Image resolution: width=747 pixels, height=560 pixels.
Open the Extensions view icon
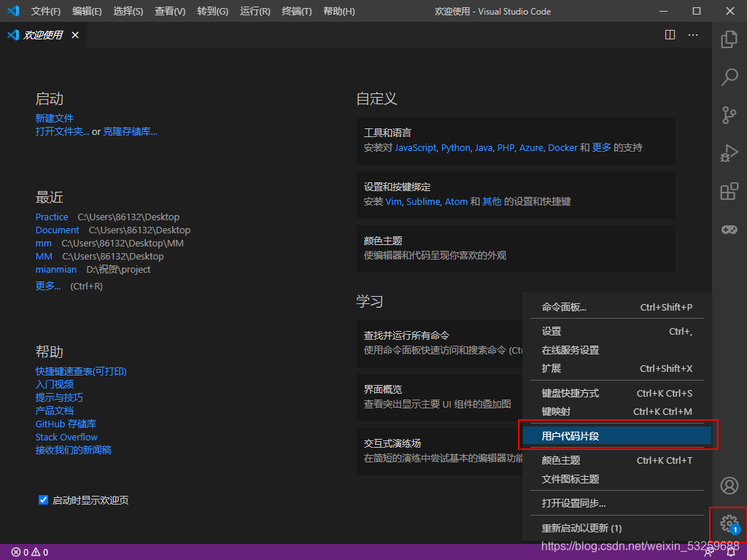[x=729, y=191]
